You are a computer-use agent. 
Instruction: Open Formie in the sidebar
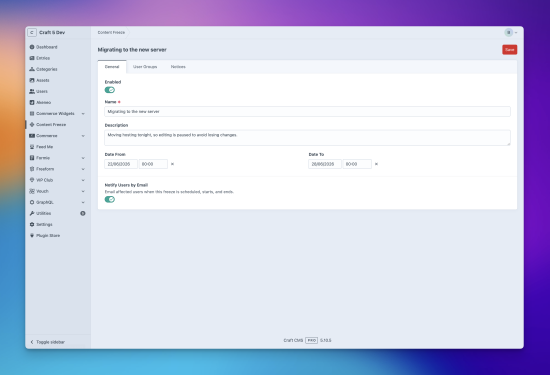40,158
